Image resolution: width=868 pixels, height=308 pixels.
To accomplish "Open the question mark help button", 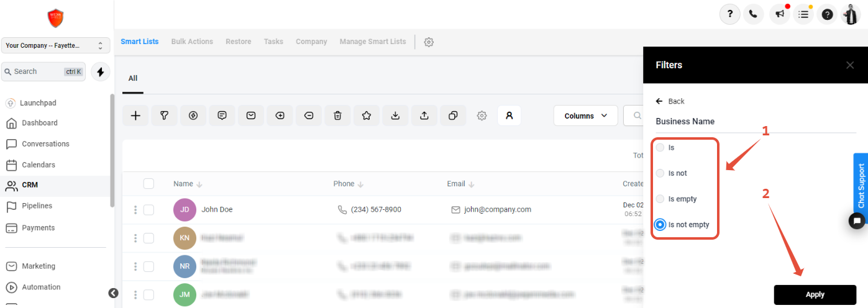I will (x=729, y=14).
